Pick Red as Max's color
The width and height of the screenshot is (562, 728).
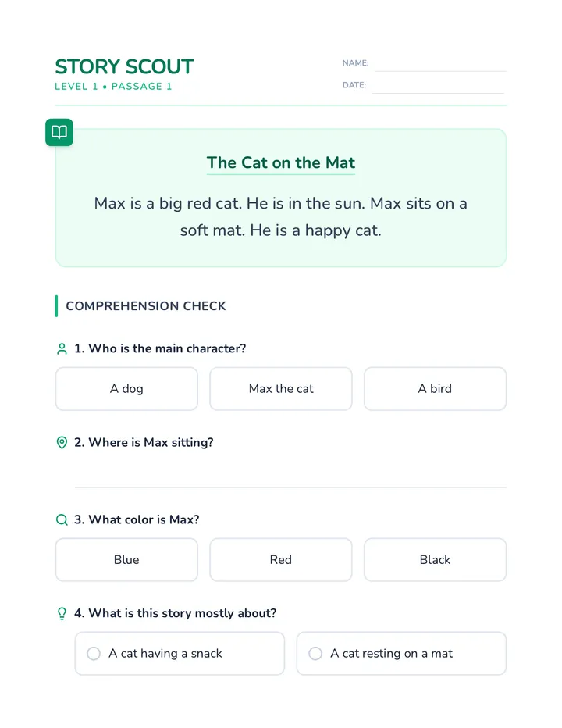click(x=281, y=559)
